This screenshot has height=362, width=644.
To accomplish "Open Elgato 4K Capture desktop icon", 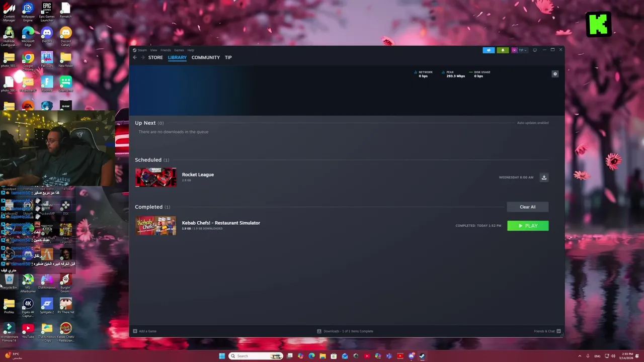I will (x=28, y=308).
